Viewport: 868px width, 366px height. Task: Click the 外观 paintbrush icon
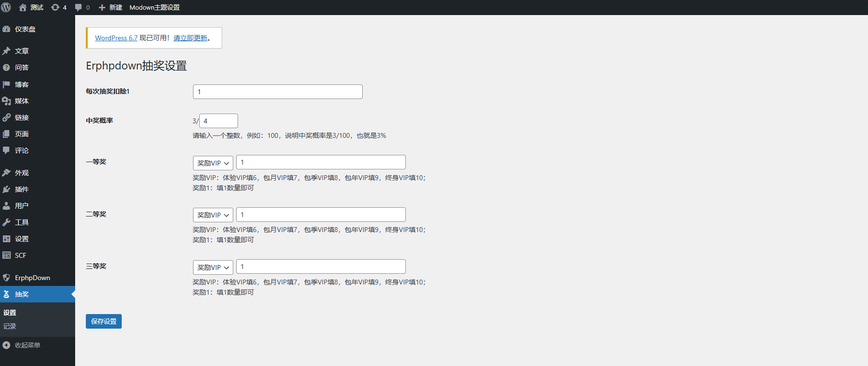(6, 173)
